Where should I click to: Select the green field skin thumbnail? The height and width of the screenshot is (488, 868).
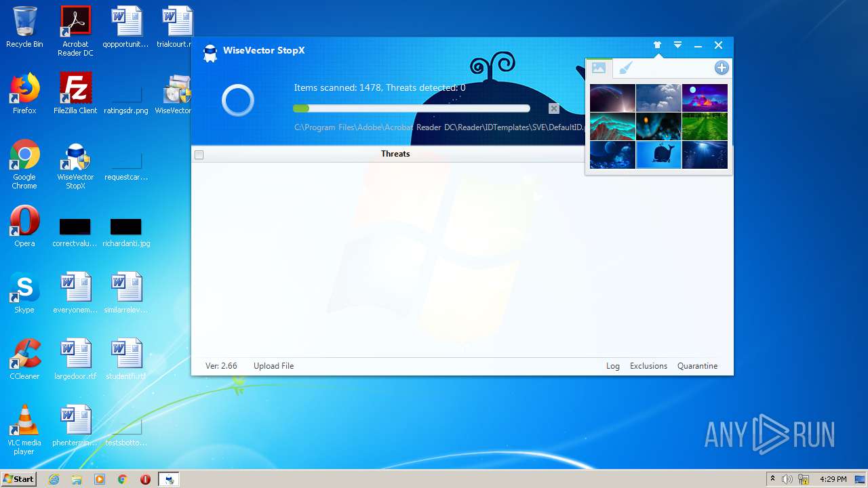(x=705, y=126)
